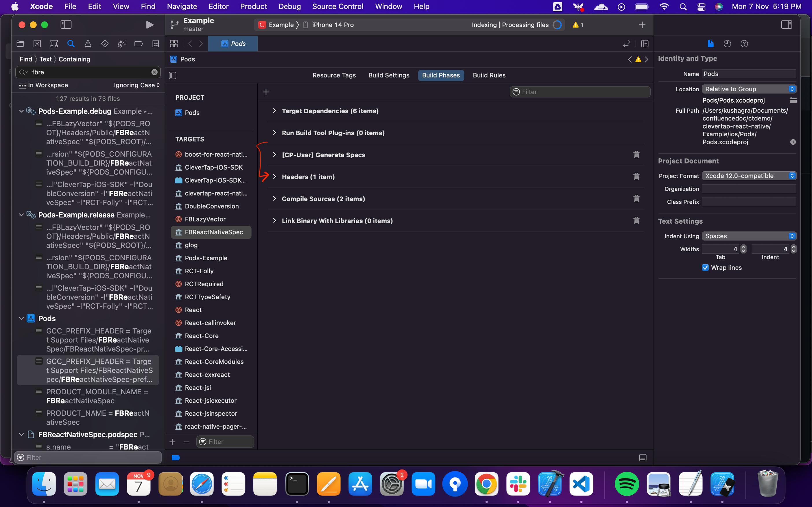812x507 pixels.
Task: Select the React-Core target
Action: pos(201,336)
